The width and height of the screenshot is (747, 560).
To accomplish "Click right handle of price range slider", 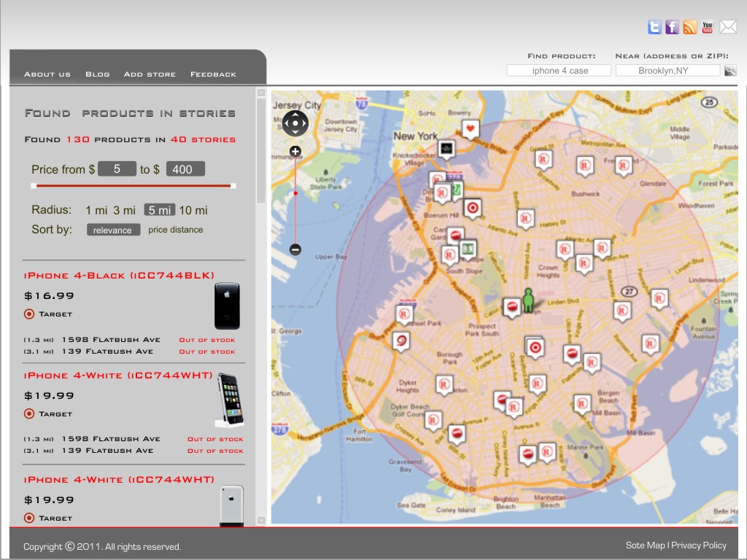I will 233,186.
